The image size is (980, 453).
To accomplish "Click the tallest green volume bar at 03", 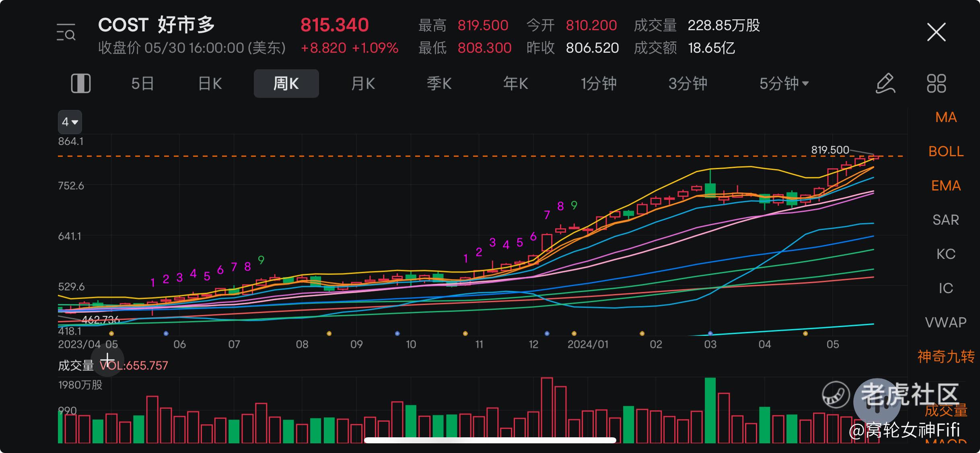I will coord(710,410).
